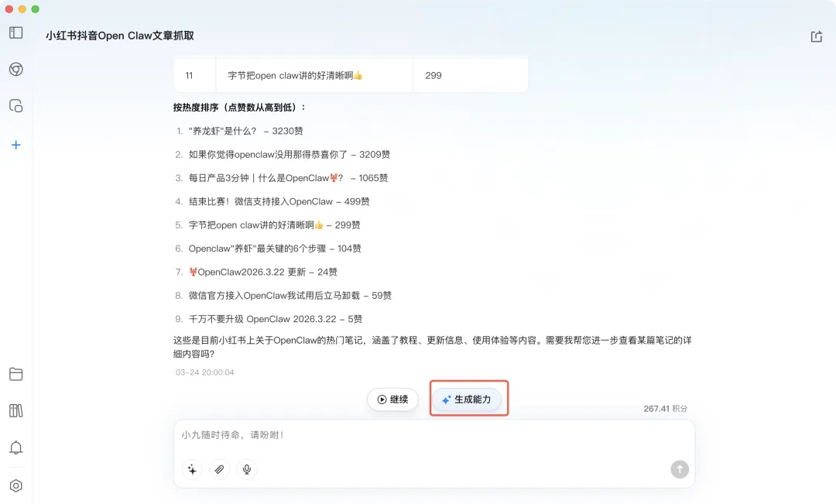Click list item OpenClaw2026.3.22 更新 – 24赞
836x504 pixels.
coord(263,272)
